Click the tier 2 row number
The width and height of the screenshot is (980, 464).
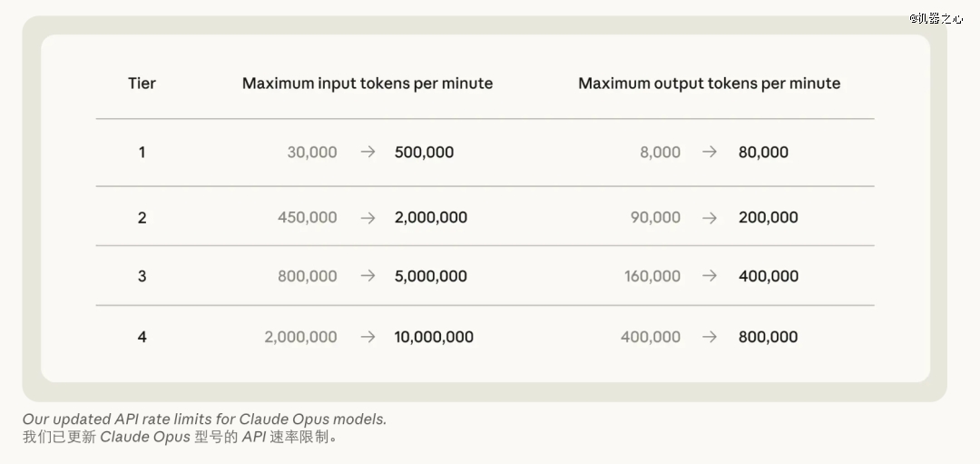click(142, 218)
